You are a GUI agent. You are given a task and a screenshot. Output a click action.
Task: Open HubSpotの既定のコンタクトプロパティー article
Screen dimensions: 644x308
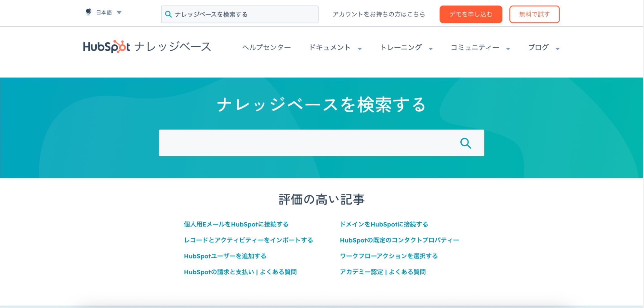399,240
